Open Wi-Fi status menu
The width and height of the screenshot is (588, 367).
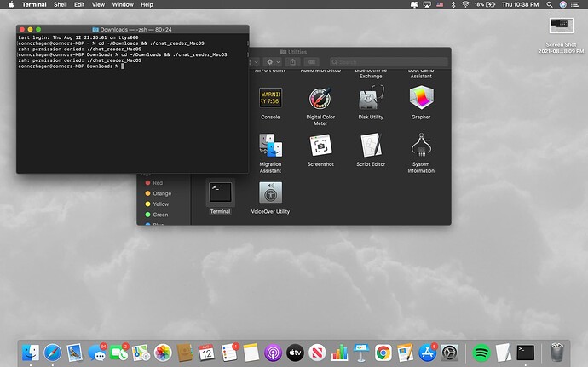point(465,4)
